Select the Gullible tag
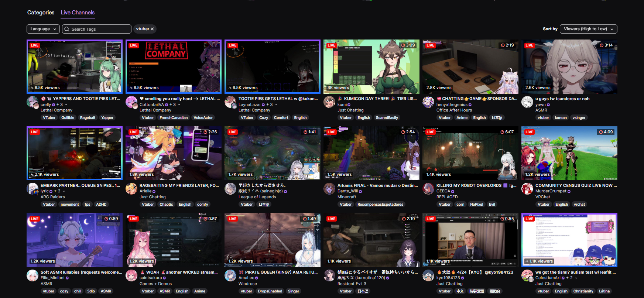This screenshot has height=298, width=644. point(68,117)
